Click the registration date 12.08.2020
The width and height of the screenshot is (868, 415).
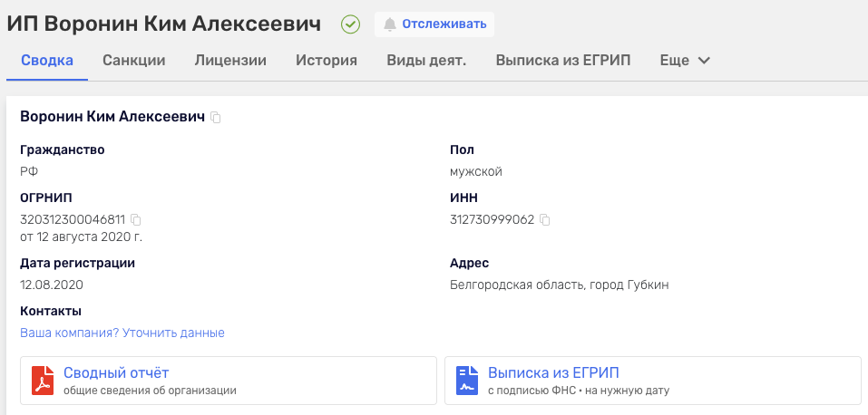coord(52,285)
